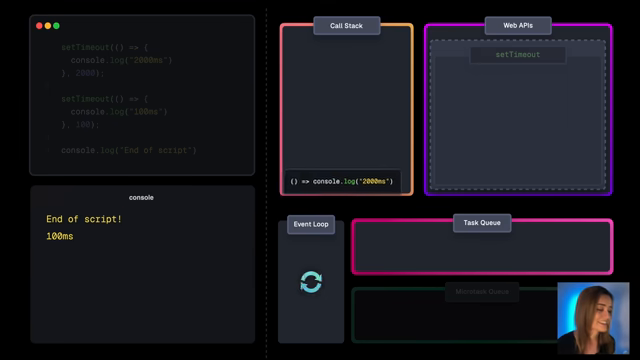Select the Call Stack label
640x360 pixels.
click(347, 26)
